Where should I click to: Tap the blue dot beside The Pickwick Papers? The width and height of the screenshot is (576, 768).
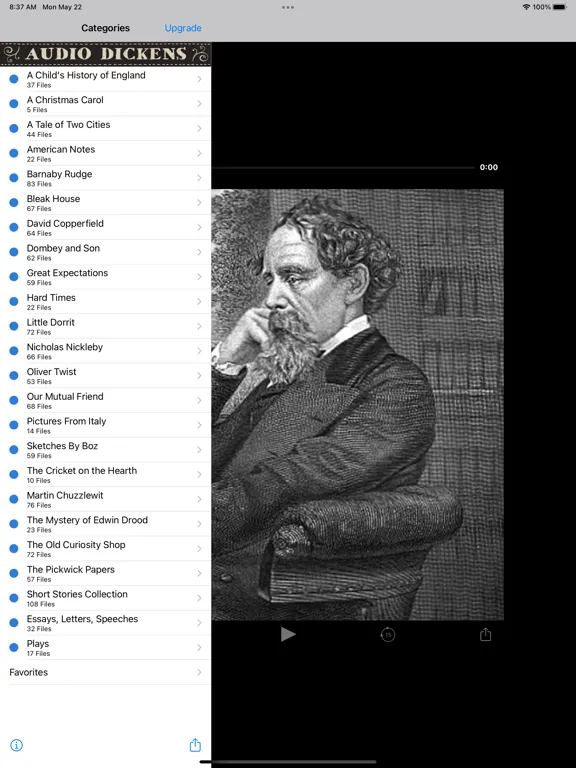tap(14, 573)
